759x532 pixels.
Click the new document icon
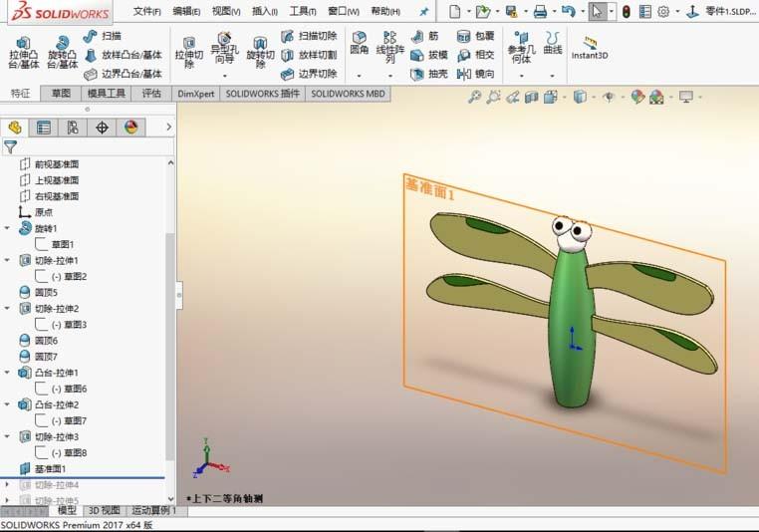(454, 11)
